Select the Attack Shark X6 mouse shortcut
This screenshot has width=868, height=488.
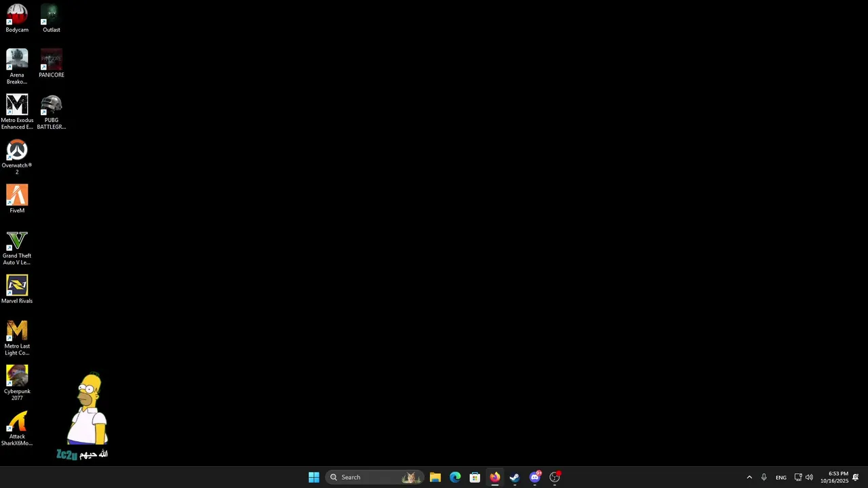pos(17,428)
